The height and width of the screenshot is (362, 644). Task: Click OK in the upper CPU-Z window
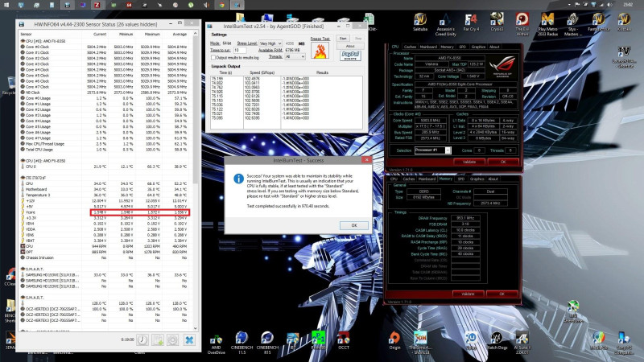(503, 162)
